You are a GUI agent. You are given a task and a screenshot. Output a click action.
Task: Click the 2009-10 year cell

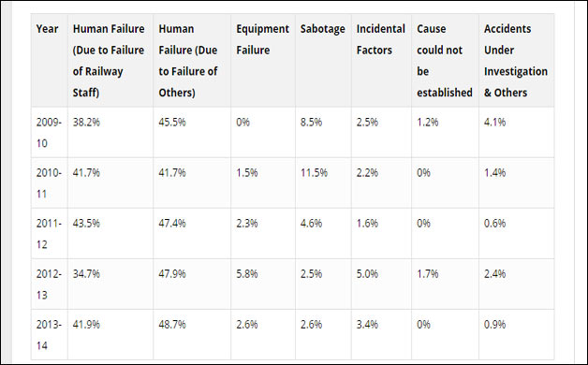(x=49, y=133)
